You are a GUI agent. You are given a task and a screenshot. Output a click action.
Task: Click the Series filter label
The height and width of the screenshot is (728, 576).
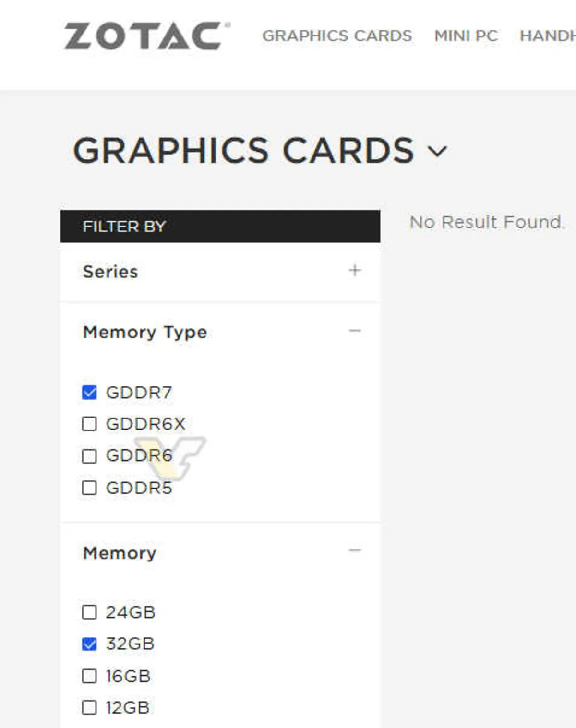point(110,272)
